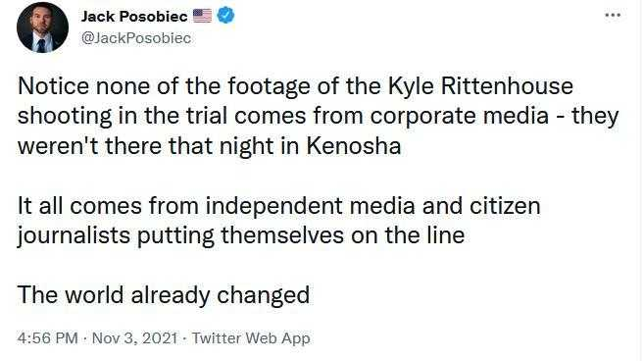Click the word footage in first line

pos(263,86)
